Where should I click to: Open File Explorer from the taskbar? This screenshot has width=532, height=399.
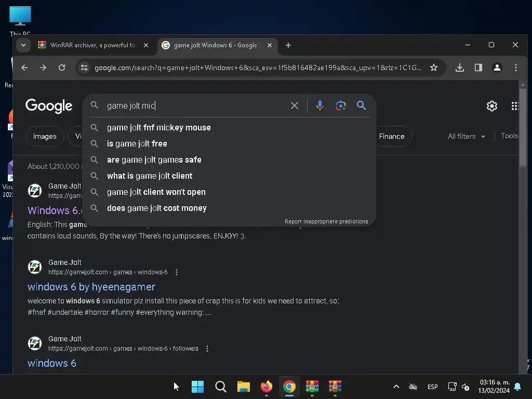click(x=244, y=387)
